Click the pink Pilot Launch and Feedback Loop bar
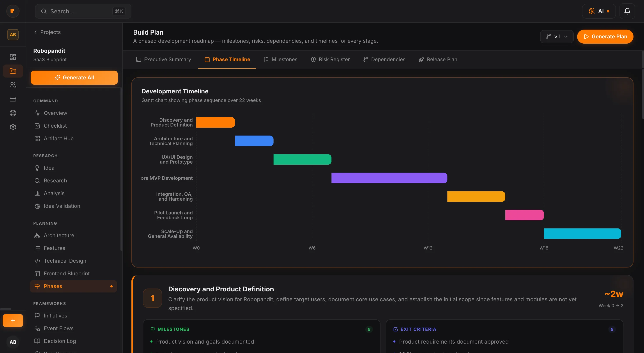The height and width of the screenshot is (353, 644). [524, 215]
